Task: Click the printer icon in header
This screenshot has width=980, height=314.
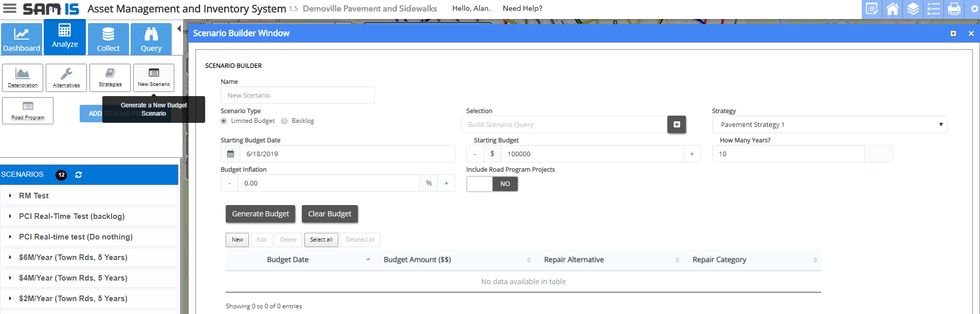Action: coord(954,9)
